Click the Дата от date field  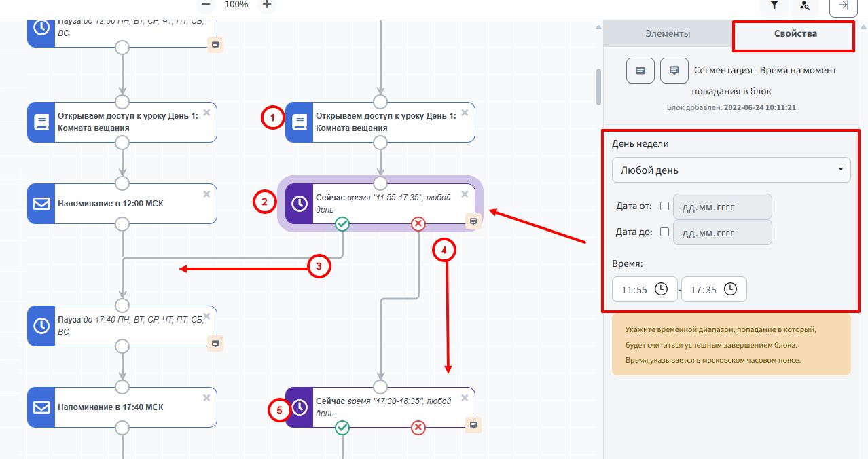(x=723, y=206)
